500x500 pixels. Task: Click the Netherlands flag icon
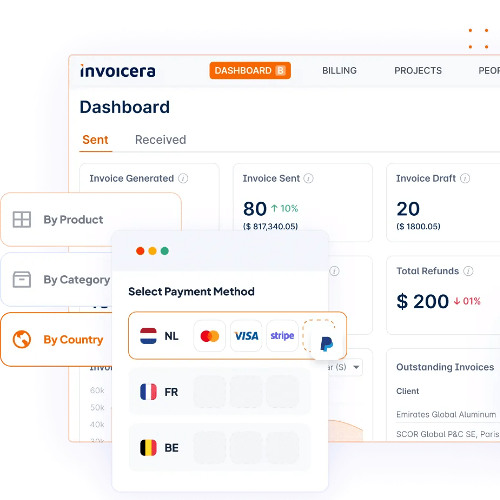point(148,336)
